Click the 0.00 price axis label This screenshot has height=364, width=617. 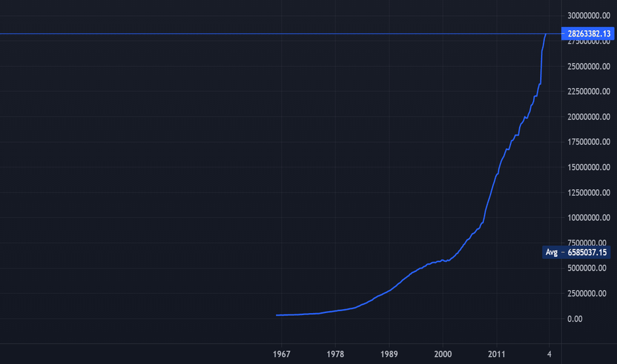tap(575, 319)
